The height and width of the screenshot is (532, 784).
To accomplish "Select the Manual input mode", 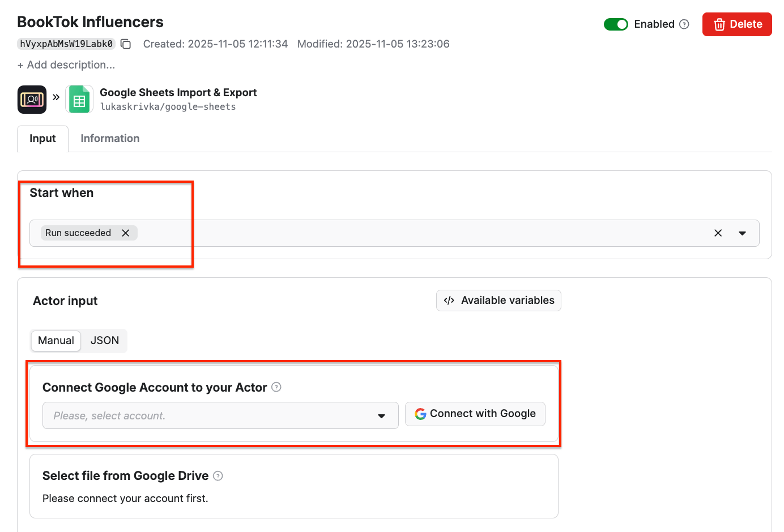I will tap(56, 341).
